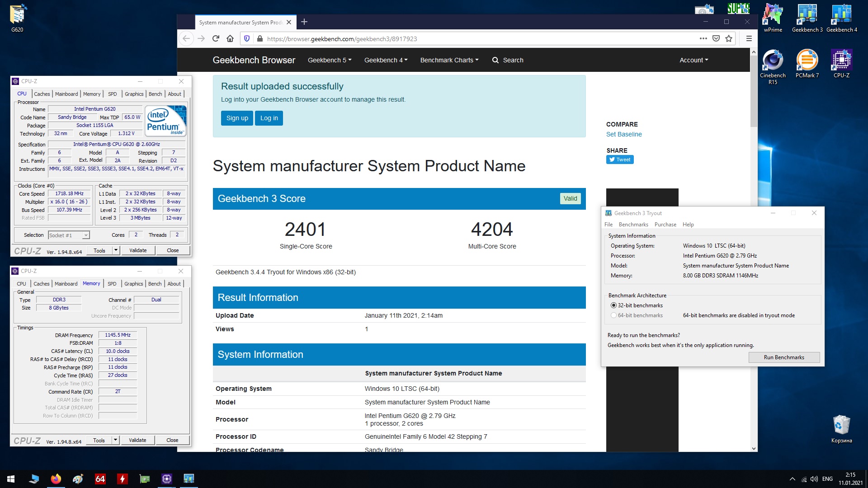Click the Sign up button

[237, 118]
